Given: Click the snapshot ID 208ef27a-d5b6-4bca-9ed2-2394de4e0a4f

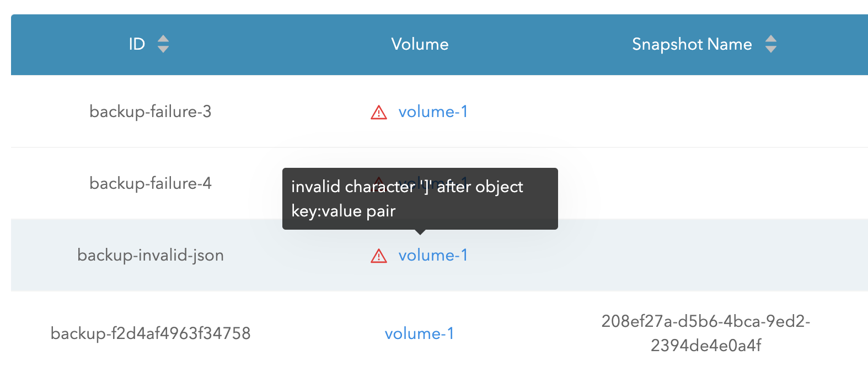Looking at the screenshot, I should (x=706, y=333).
